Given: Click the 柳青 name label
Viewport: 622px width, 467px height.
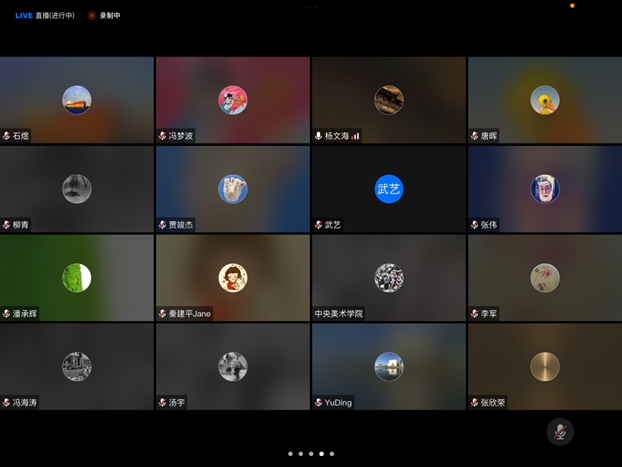Looking at the screenshot, I should coord(21,225).
